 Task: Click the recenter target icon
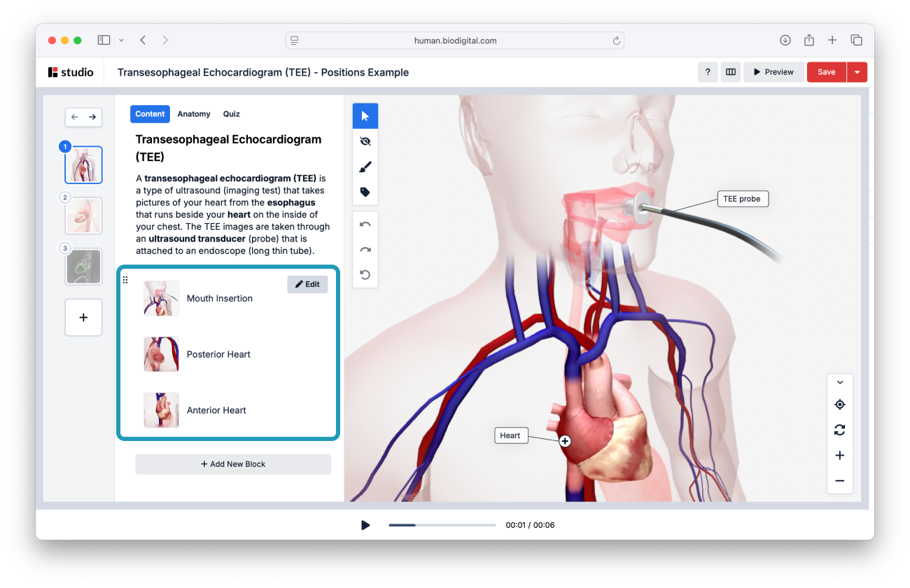[840, 405]
